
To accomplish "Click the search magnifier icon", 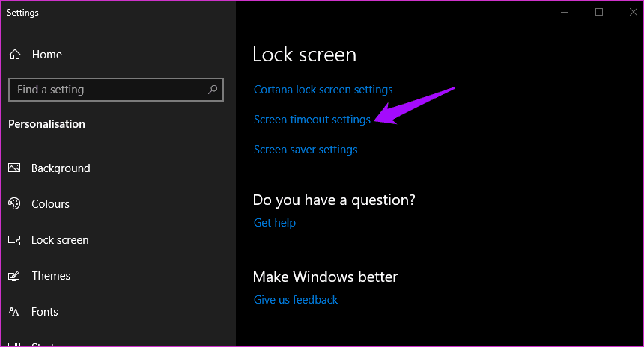I will [x=213, y=90].
